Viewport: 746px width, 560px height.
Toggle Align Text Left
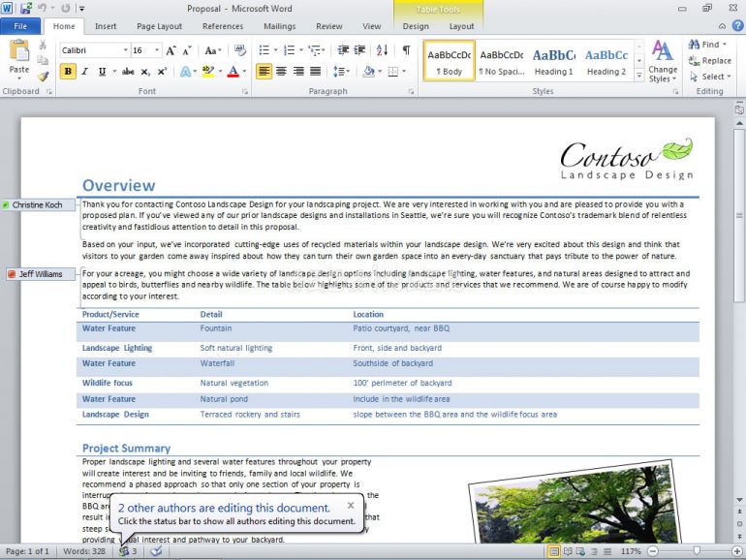[264, 72]
